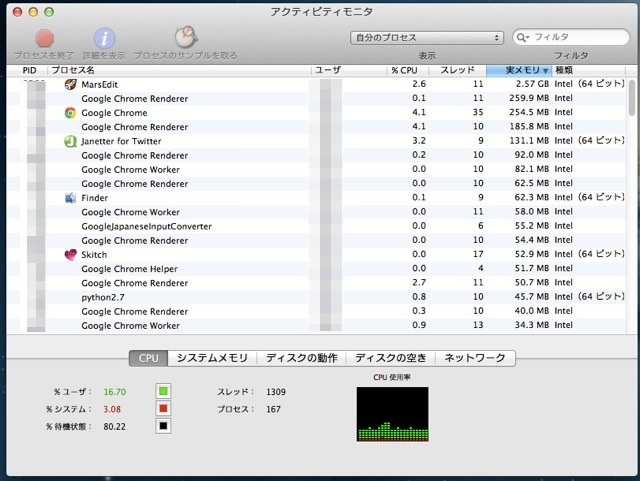Switch to the ディスクの動作 tab

click(302, 358)
